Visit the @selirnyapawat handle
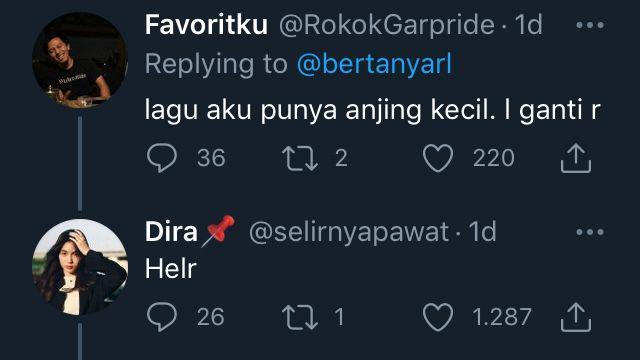This screenshot has height=360, width=640. [x=349, y=233]
